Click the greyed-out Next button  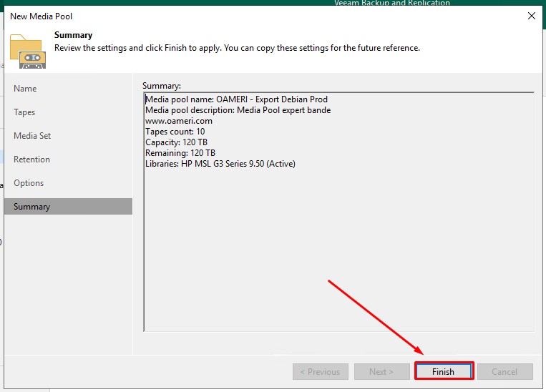click(381, 371)
